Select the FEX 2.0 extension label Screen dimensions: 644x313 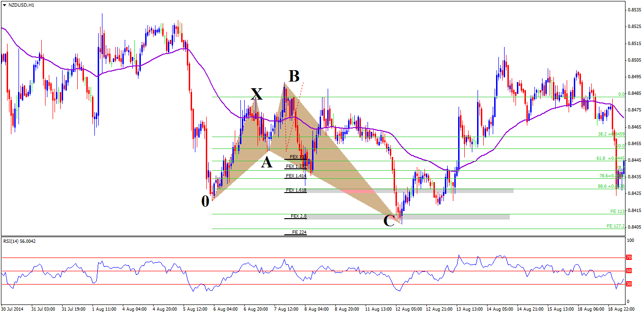pyautogui.click(x=298, y=216)
